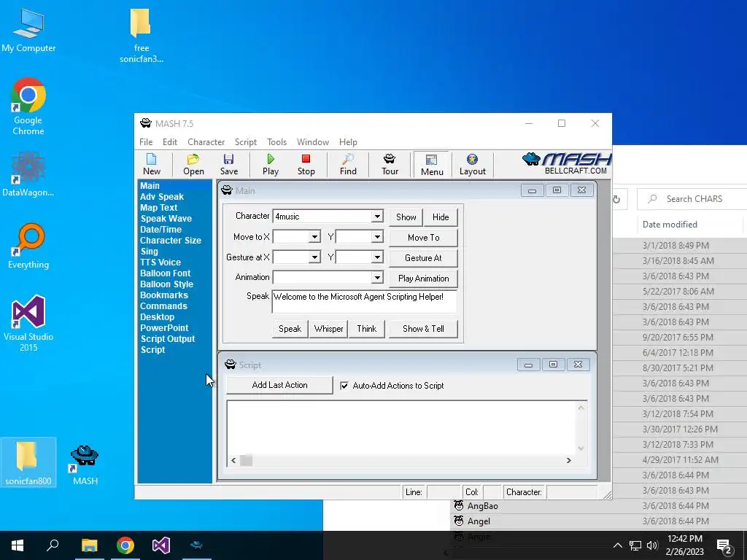The height and width of the screenshot is (560, 747).
Task: Expand the Gesture at Y dropdown
Action: tap(377, 257)
